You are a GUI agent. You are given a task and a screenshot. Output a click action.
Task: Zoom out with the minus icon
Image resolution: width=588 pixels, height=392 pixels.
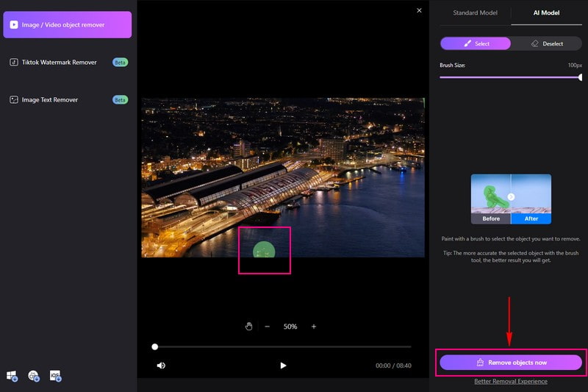pyautogui.click(x=267, y=327)
